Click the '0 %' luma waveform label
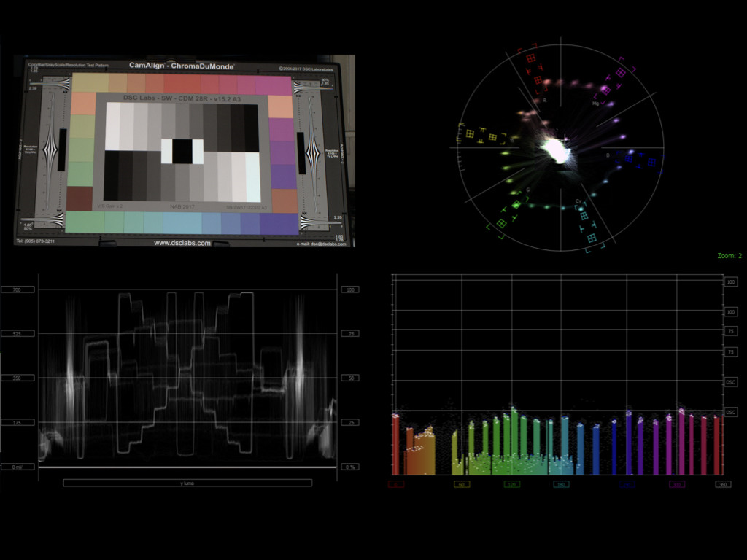747x560 pixels. [x=351, y=467]
